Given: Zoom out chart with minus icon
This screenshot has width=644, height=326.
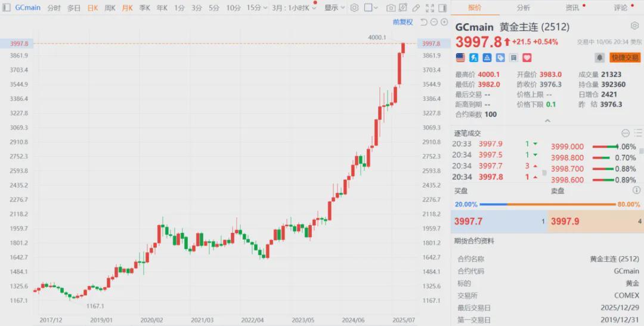Looking at the screenshot, I should point(434,22).
